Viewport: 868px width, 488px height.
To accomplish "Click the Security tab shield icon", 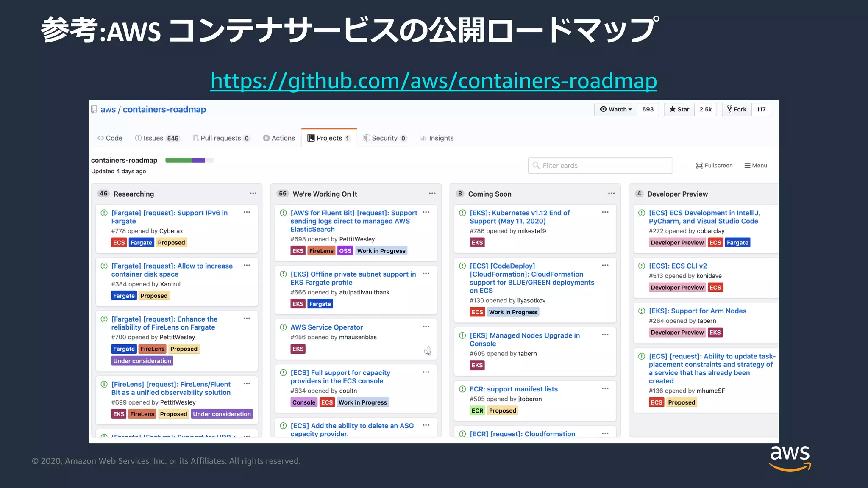I will pyautogui.click(x=367, y=138).
